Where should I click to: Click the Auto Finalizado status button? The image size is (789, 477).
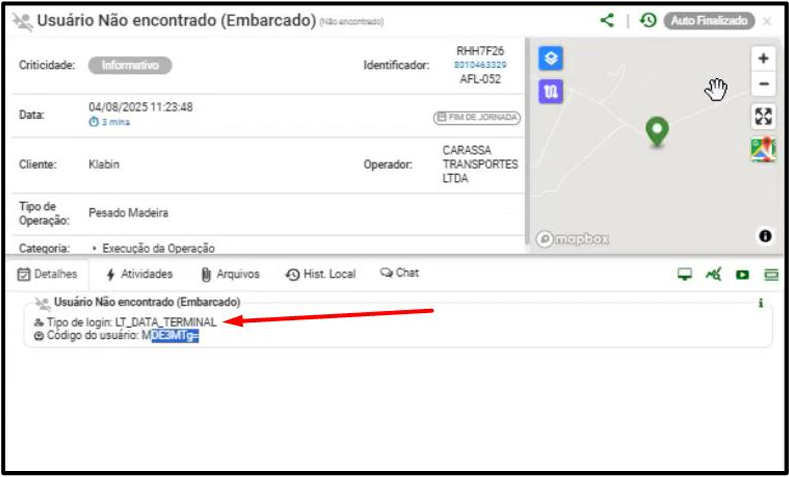709,20
